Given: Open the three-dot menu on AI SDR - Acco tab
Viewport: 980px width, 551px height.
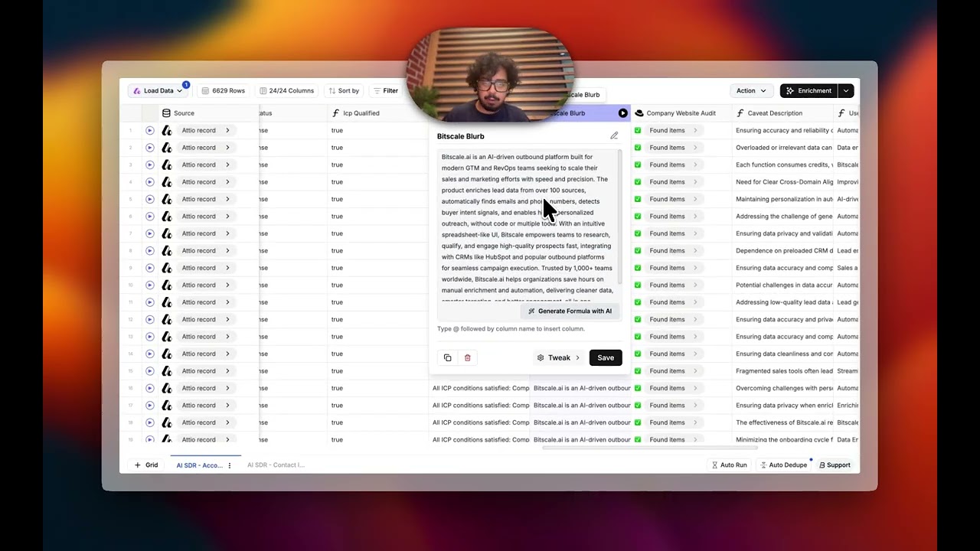Looking at the screenshot, I should pos(230,465).
